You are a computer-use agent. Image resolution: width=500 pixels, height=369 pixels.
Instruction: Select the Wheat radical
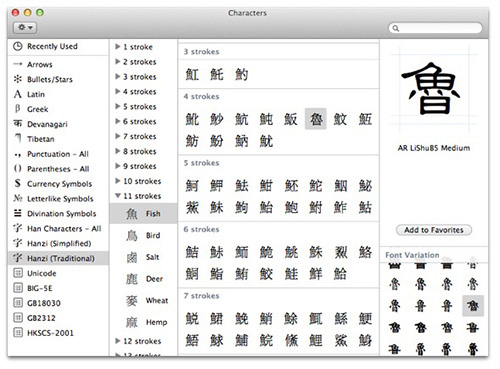143,300
